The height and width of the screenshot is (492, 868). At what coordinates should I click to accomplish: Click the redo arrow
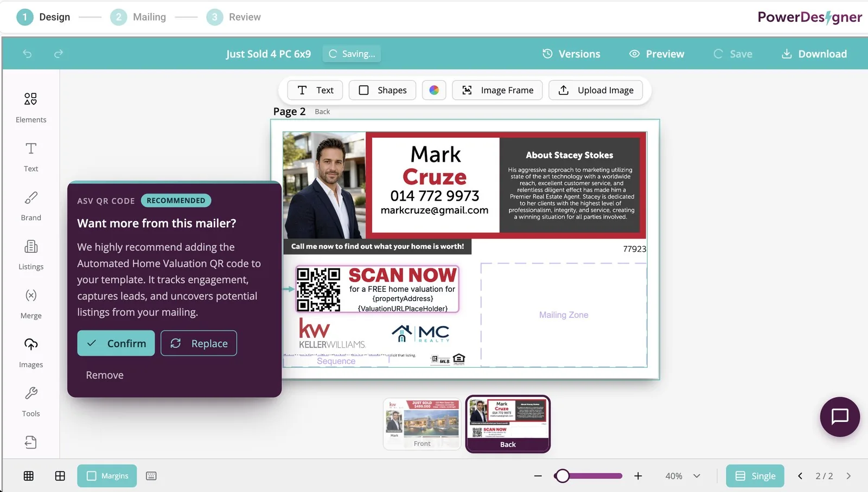click(59, 54)
